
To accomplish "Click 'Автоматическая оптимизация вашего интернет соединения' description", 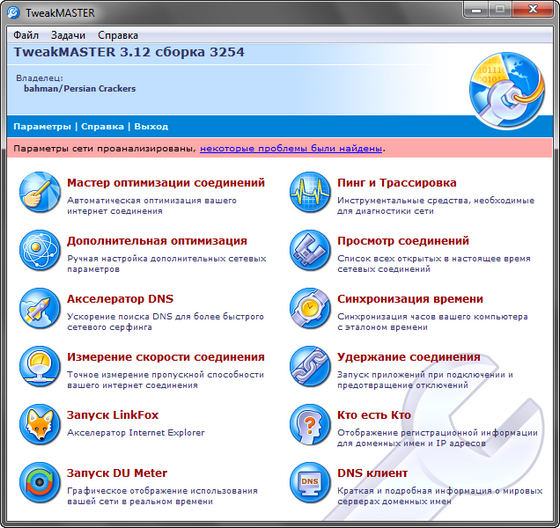I will pos(152,206).
